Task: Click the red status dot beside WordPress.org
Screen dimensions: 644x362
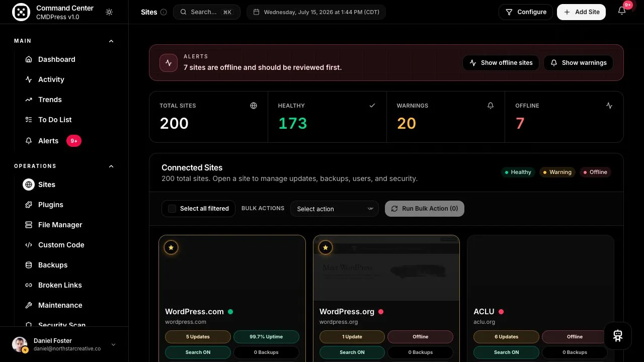Action: point(381,312)
